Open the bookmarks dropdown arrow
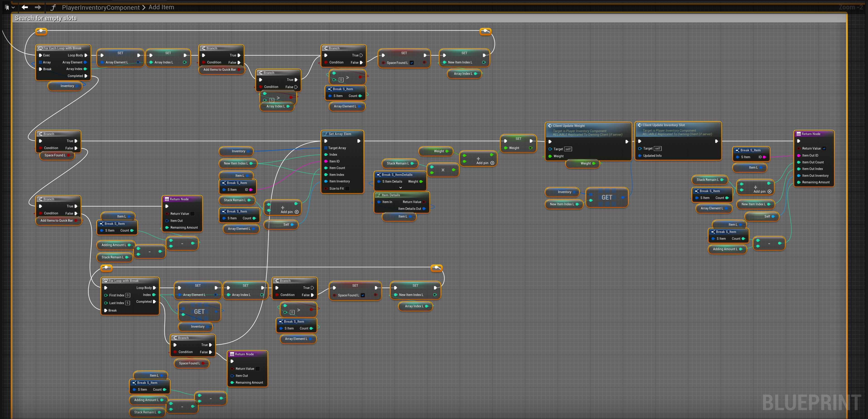 click(x=13, y=7)
